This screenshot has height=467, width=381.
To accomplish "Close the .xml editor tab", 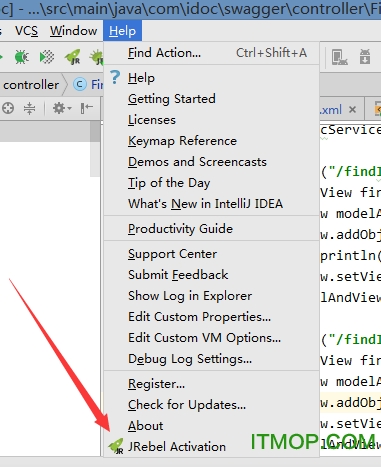I will [352, 109].
